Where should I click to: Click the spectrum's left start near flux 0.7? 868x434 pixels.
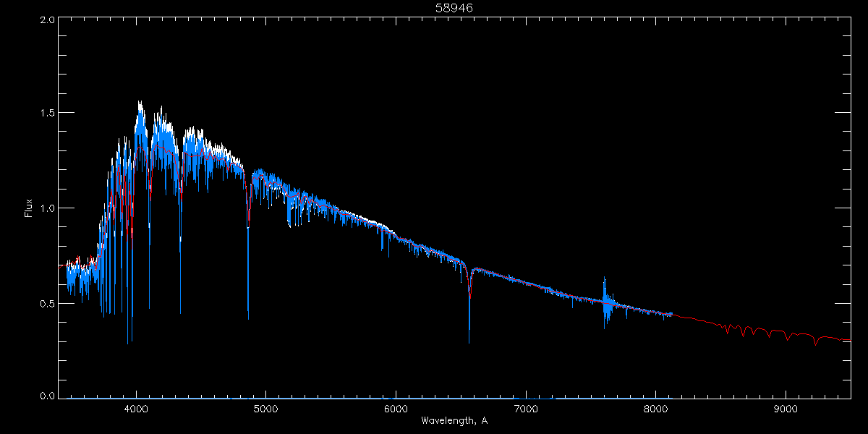pyautogui.click(x=67, y=266)
